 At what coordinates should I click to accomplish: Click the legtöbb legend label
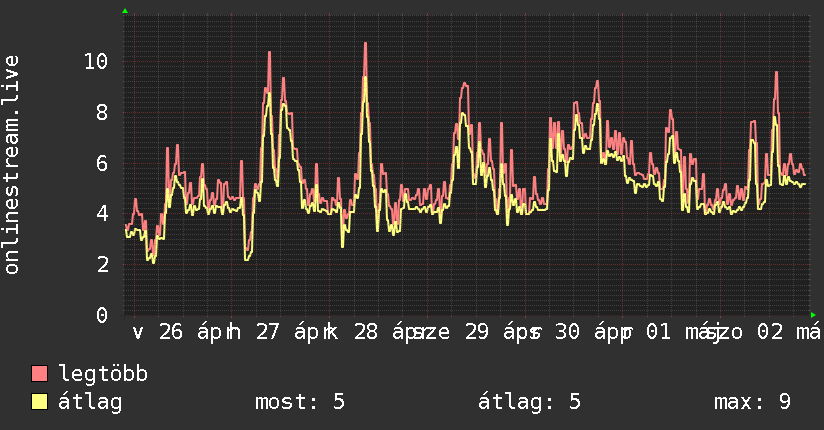pos(103,374)
